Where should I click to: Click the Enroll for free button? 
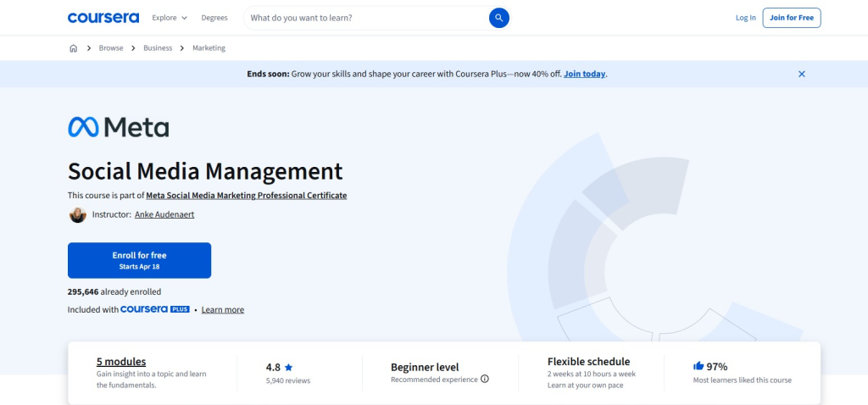139,260
